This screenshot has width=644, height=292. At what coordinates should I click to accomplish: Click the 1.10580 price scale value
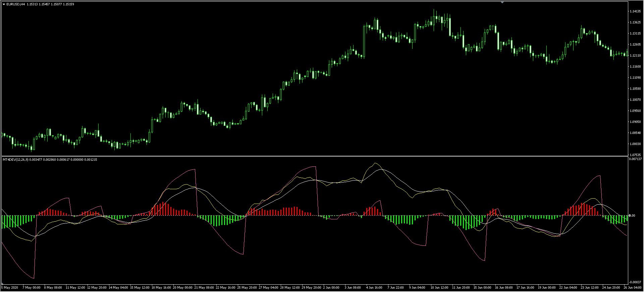[x=635, y=89]
